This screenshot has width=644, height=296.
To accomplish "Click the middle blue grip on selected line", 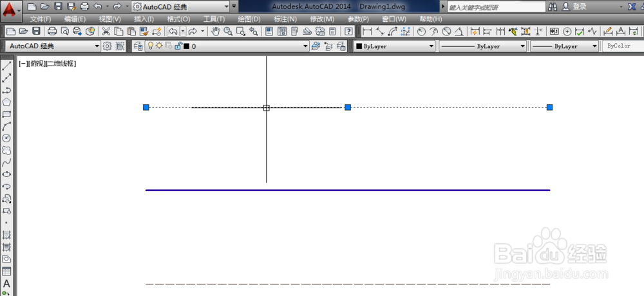I will [348, 107].
